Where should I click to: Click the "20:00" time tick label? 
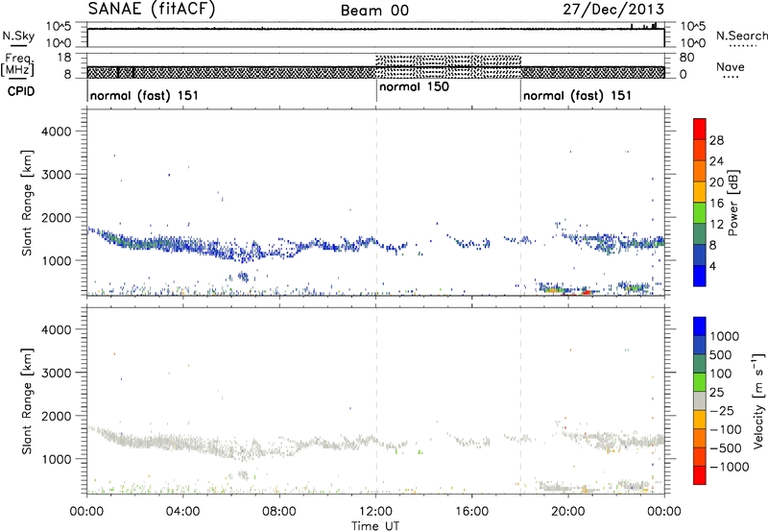point(568,512)
